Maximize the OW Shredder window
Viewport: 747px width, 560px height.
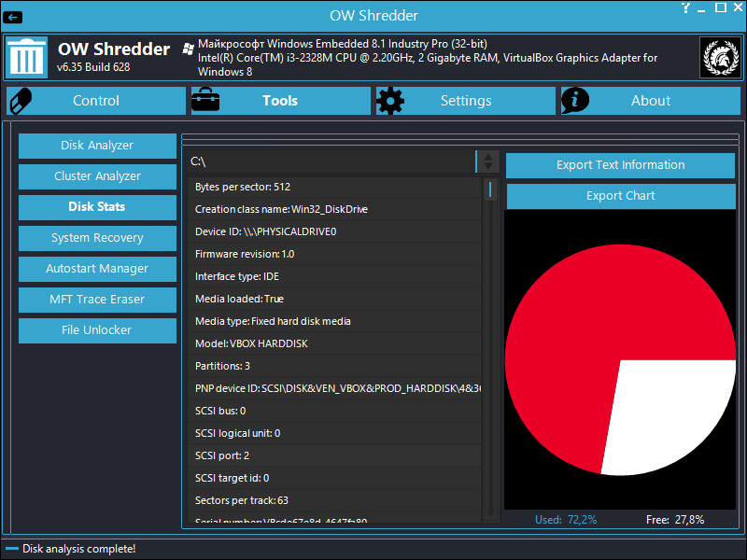721,7
